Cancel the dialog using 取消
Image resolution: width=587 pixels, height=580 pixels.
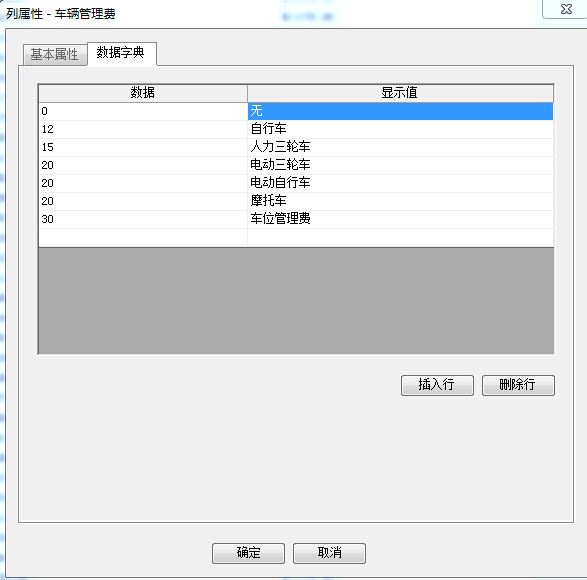pyautogui.click(x=329, y=553)
